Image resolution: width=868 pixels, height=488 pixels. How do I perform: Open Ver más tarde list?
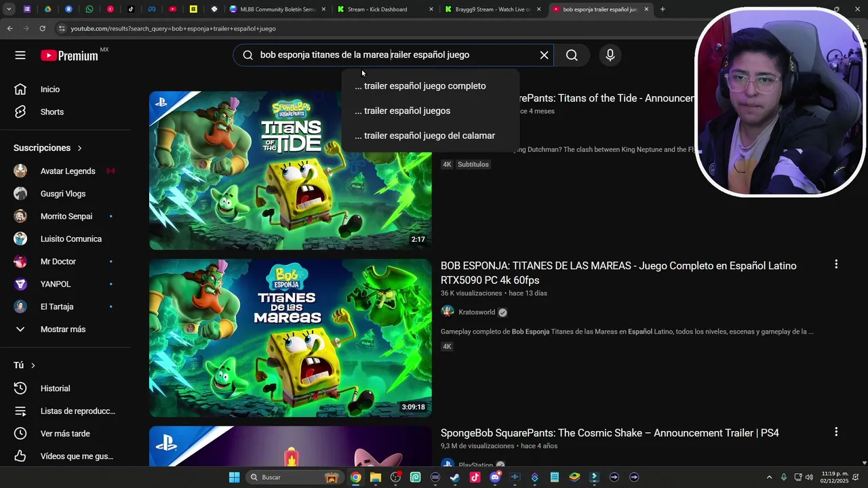(65, 434)
